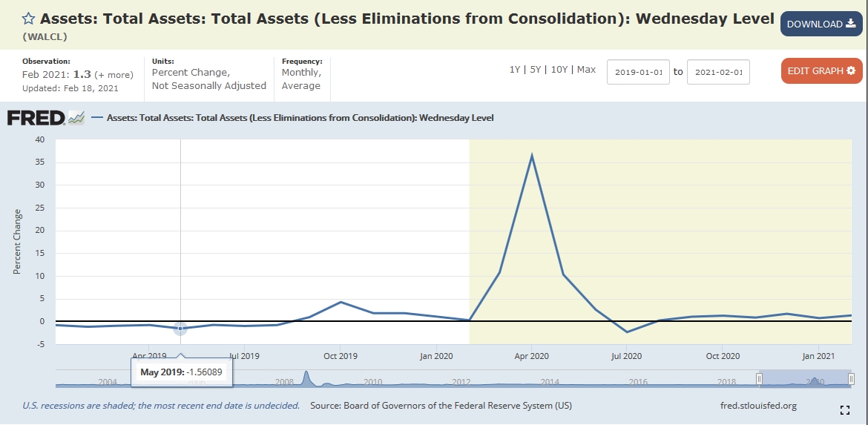Click the selected range in the navigator timeline

pyautogui.click(x=804, y=379)
